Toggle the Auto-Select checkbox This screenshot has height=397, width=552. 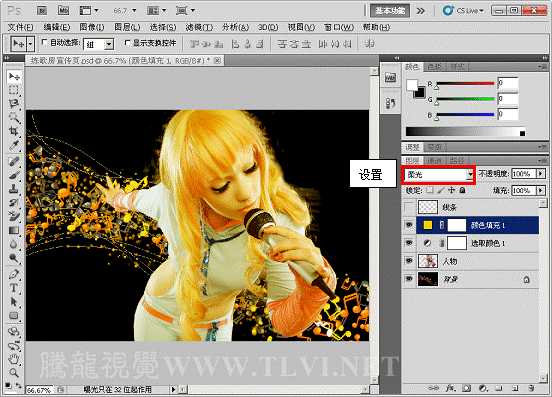click(44, 42)
